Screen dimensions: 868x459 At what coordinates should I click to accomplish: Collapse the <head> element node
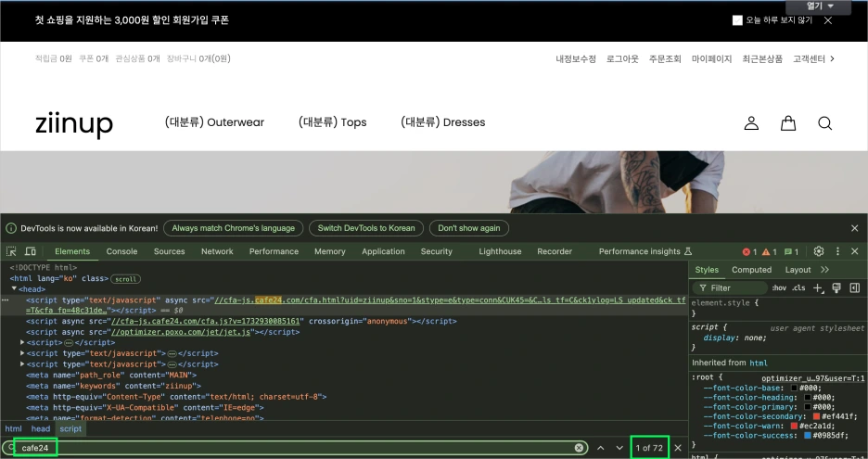[15, 289]
